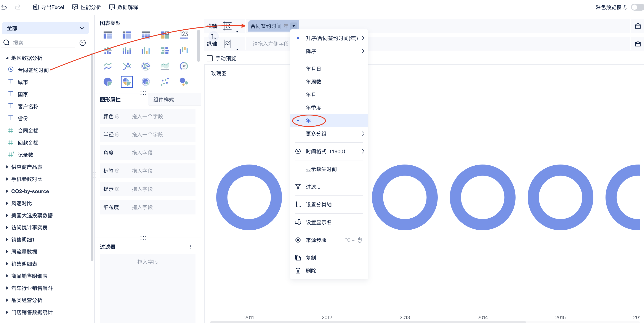Open color settings gear icon
The height and width of the screenshot is (323, 644).
(117, 117)
